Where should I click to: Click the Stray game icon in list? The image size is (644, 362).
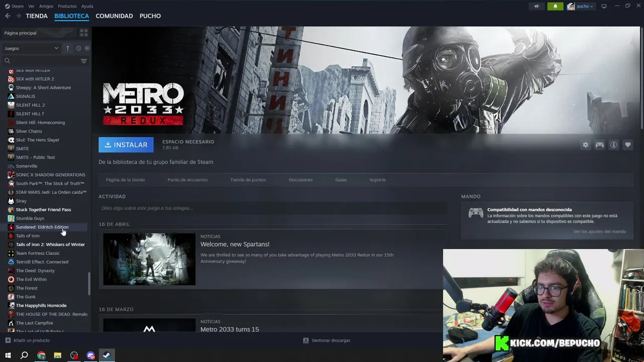tap(11, 201)
